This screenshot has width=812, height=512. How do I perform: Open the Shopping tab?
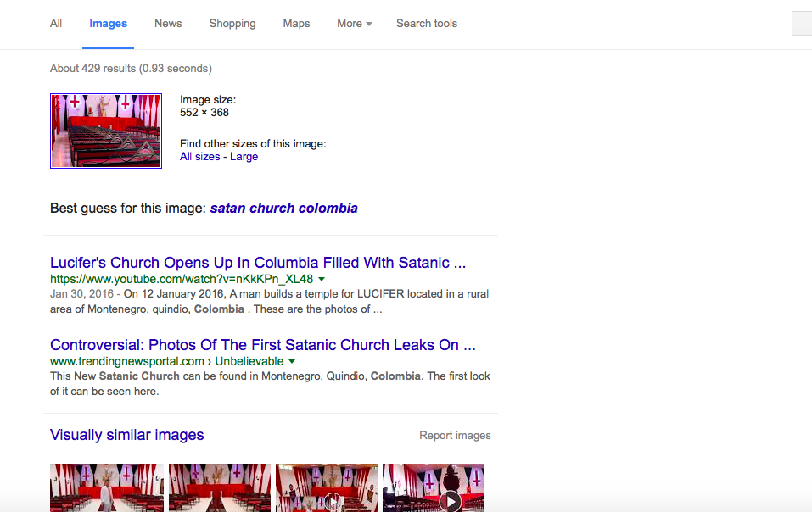point(232,24)
